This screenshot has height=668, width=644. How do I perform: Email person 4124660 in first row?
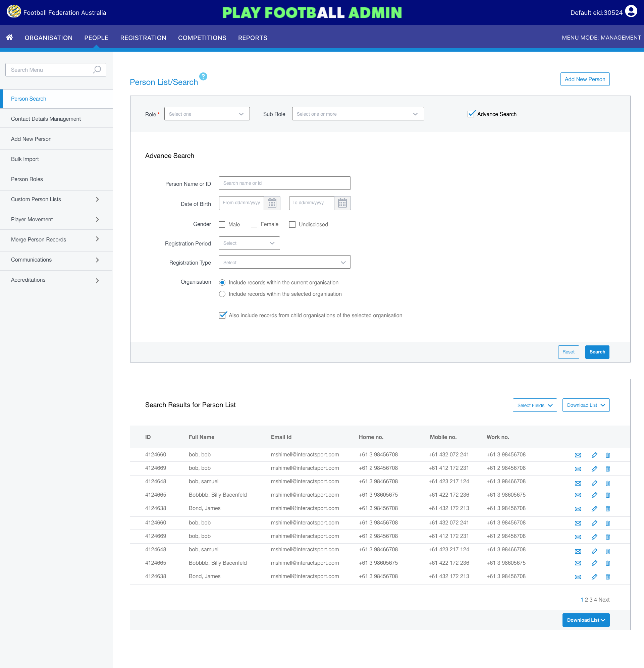pyautogui.click(x=578, y=455)
